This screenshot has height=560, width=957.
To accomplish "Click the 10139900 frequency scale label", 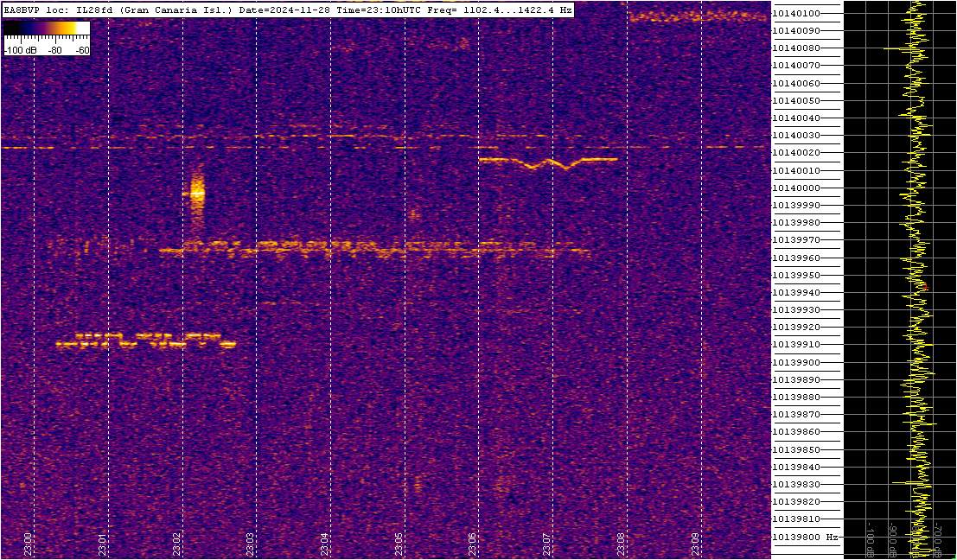I will coord(796,362).
